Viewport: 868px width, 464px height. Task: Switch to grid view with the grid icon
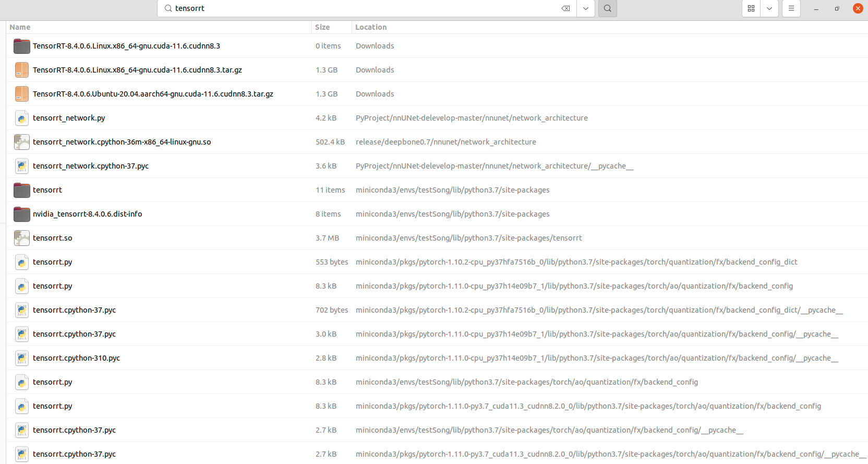pos(751,8)
